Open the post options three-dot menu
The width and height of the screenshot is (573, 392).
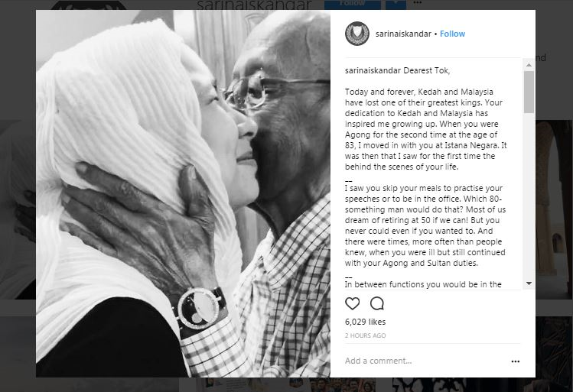click(516, 361)
